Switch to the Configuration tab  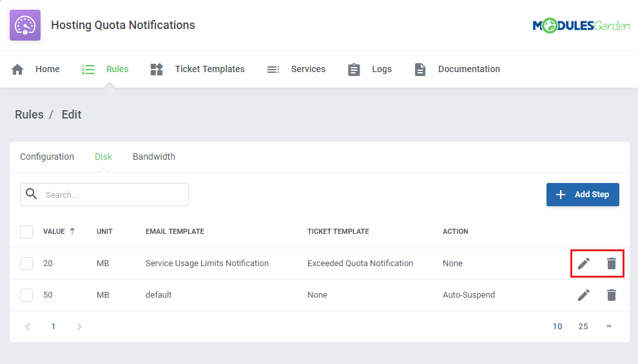point(47,157)
